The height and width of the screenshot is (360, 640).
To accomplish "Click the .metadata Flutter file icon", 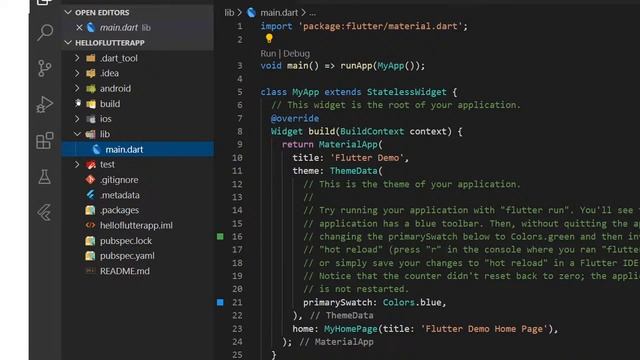I will (90, 195).
